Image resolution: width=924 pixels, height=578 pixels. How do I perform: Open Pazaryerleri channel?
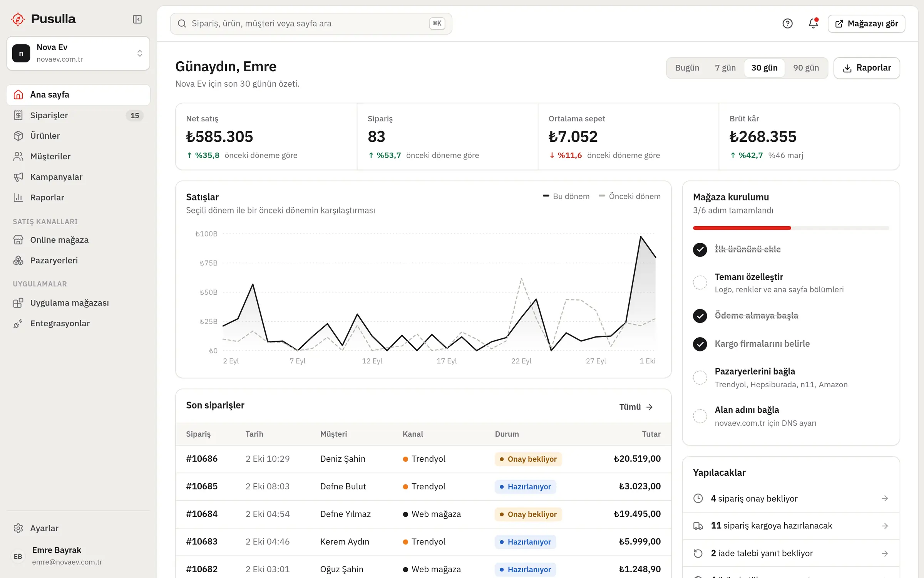(78, 260)
